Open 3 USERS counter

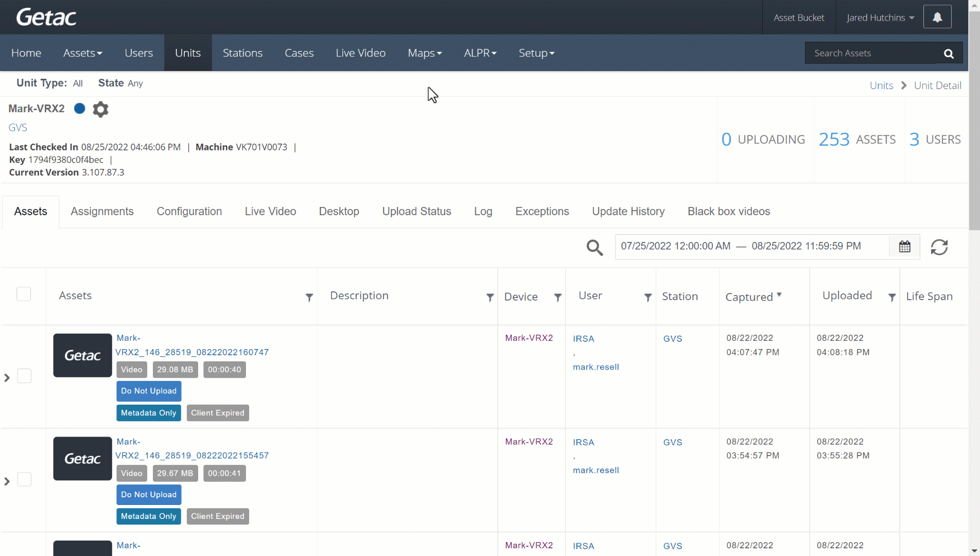[x=935, y=140]
